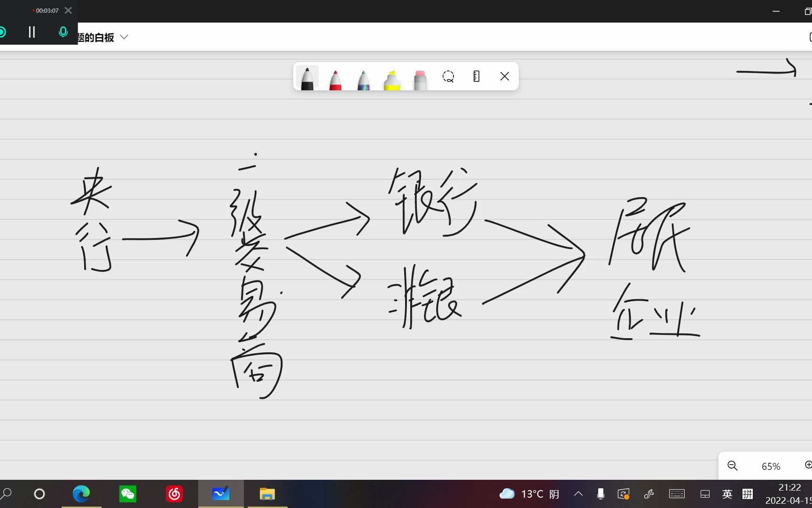812x508 pixels.
Task: Activate the lasso select tool
Action: (448, 76)
